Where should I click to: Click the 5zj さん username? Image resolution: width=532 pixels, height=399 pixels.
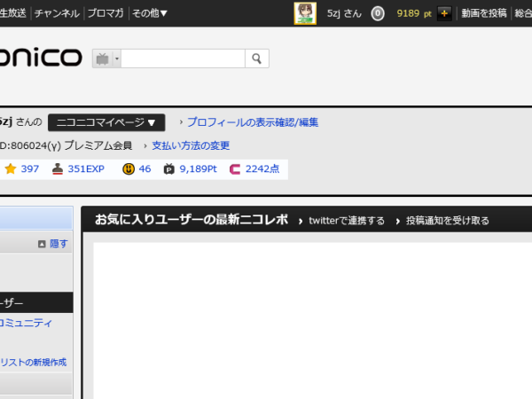click(344, 13)
